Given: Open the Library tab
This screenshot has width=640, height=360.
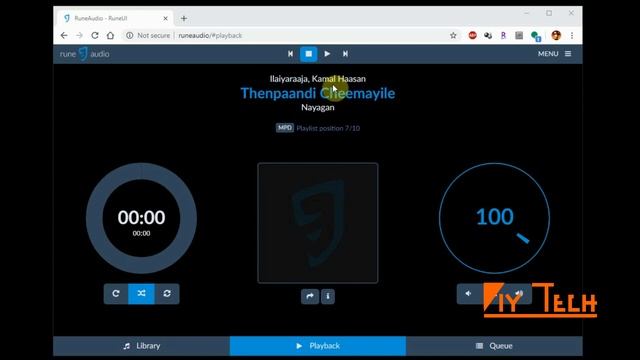Looking at the screenshot, I should 141,346.
